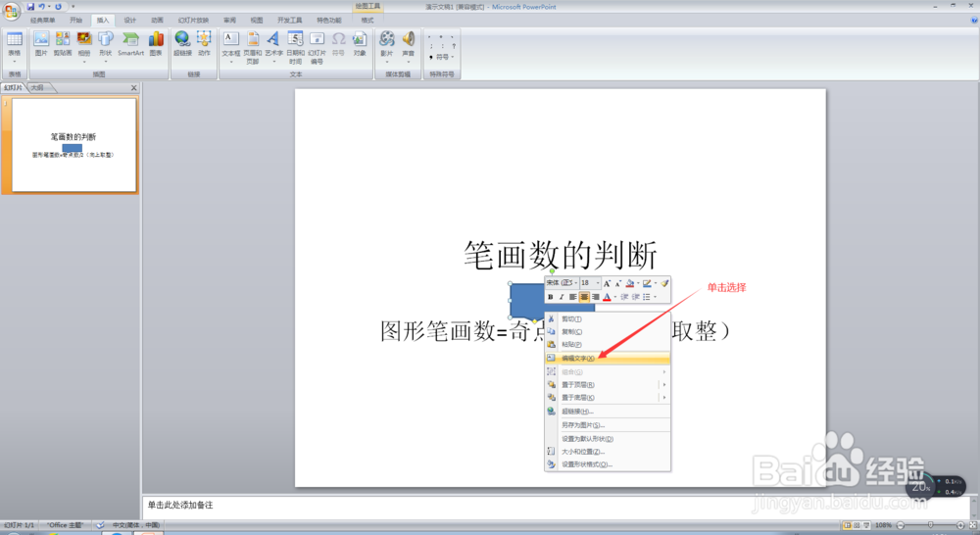
Task: Open clip art (剪贴画) pane
Action: pos(63,44)
